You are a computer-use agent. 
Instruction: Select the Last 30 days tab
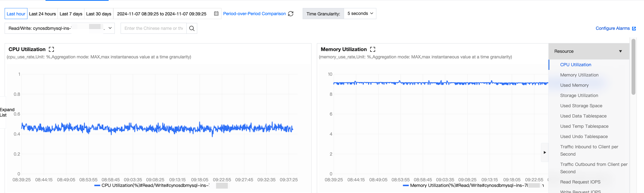pos(99,14)
